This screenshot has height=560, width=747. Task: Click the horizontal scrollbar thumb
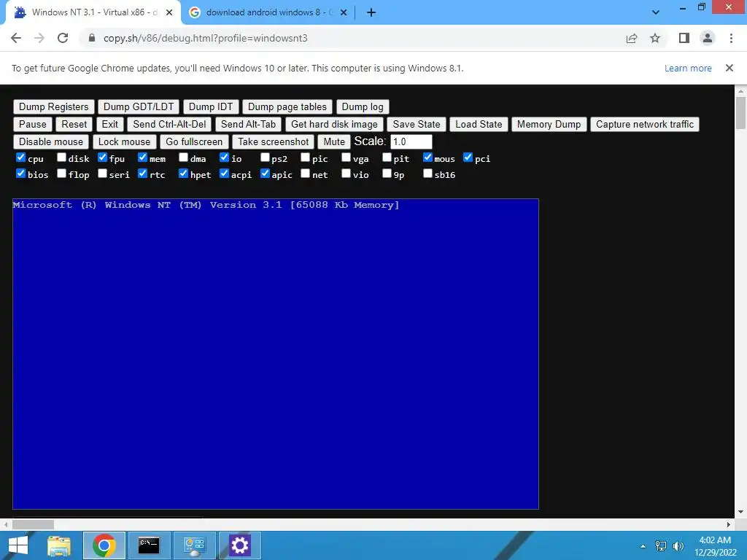click(x=33, y=524)
